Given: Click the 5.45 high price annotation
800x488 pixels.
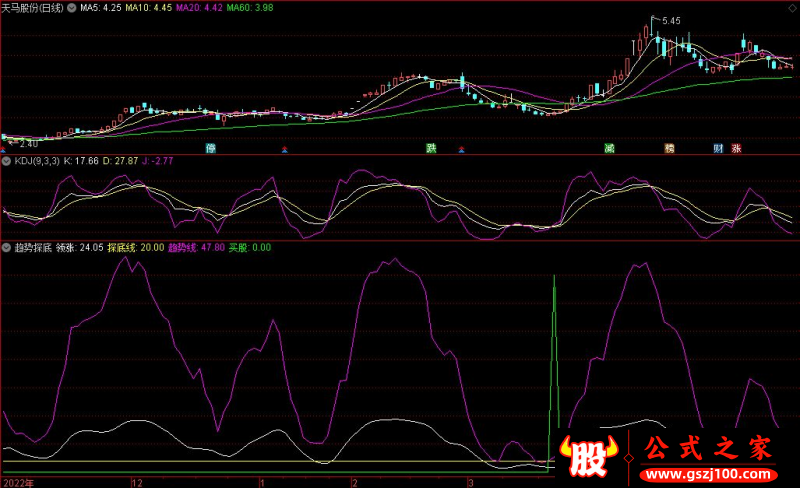Looking at the screenshot, I should pos(670,21).
